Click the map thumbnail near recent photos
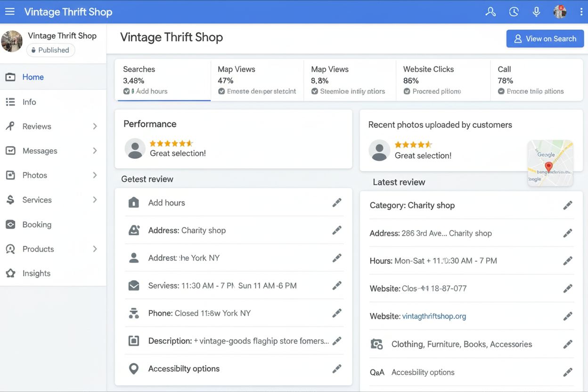Viewport: 588px width, 392px height. [x=550, y=163]
